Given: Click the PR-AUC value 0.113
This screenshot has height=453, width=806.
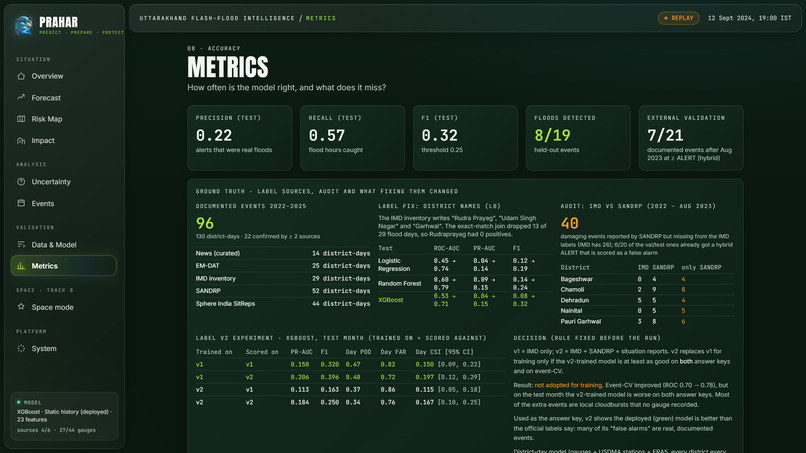Looking at the screenshot, I should pos(300,389).
